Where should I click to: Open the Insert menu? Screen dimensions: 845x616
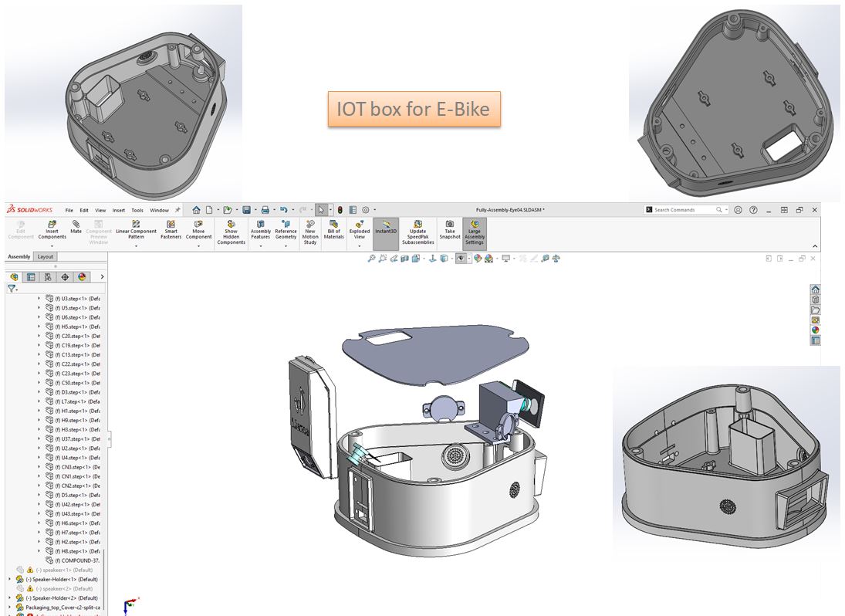pos(118,210)
